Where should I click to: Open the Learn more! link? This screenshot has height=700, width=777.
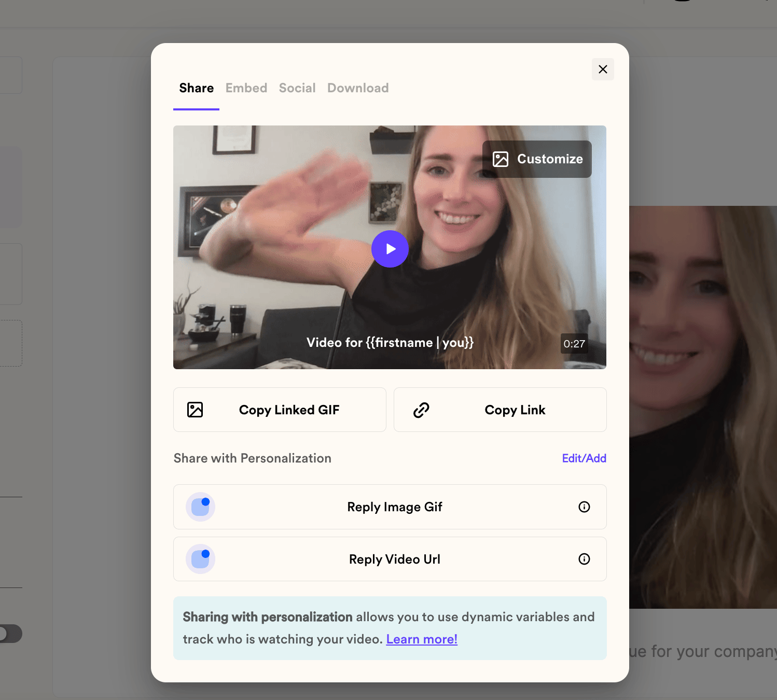pos(422,639)
